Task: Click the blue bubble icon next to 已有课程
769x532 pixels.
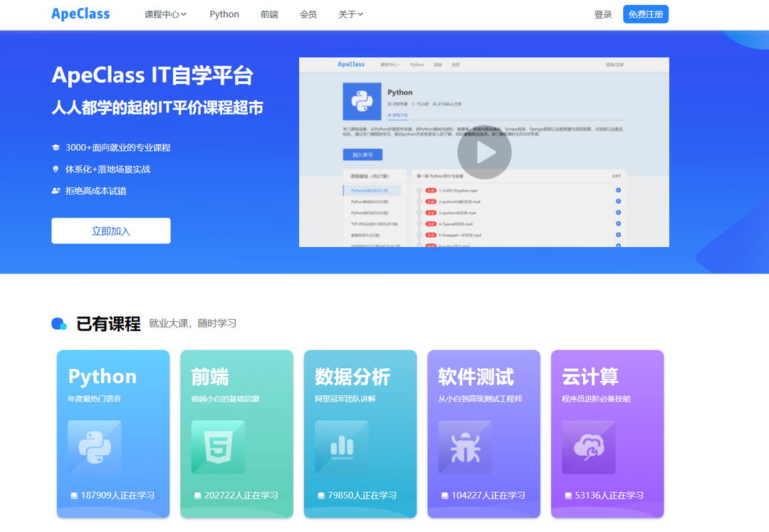Action: [59, 323]
